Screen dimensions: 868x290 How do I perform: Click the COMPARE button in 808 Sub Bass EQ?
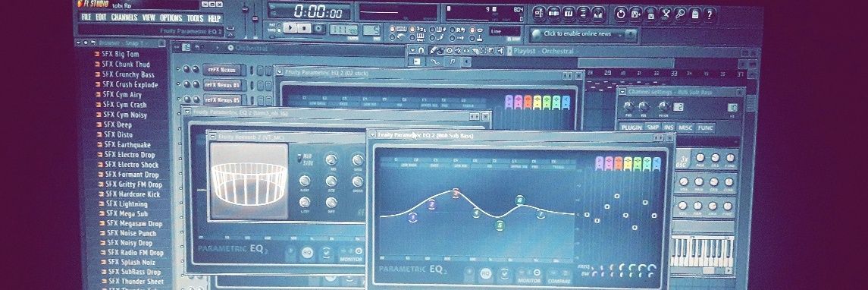click(559, 276)
